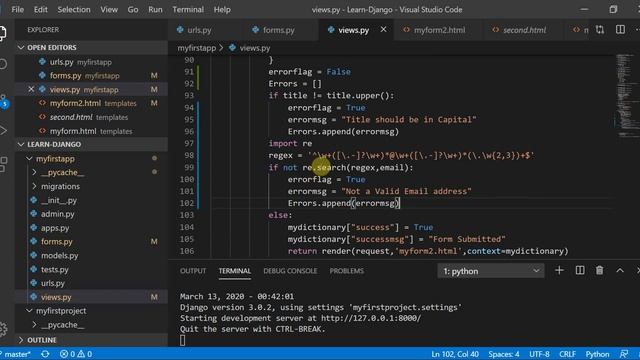Create a new terminal with plus icon
Image resolution: width=640 pixels, height=360 pixels.
click(x=559, y=270)
